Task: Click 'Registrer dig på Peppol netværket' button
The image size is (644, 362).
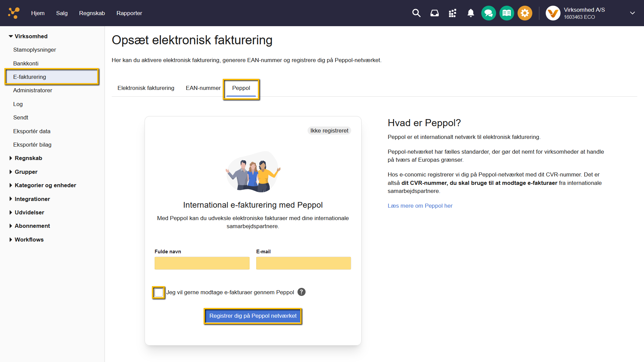Action: coord(253,316)
